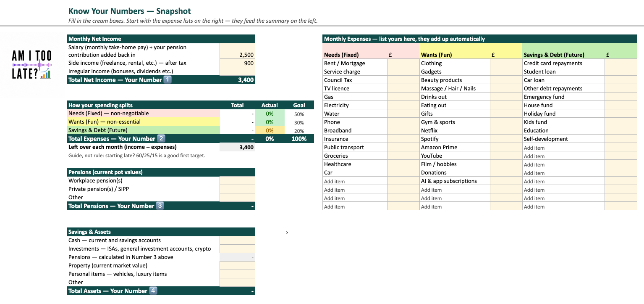The width and height of the screenshot is (644, 304).
Task: Select the Holiday fund label cell
Action: 563,114
